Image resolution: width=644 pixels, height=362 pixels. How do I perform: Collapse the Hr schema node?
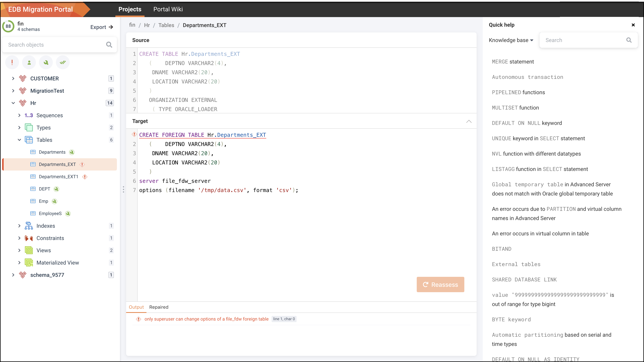point(13,103)
